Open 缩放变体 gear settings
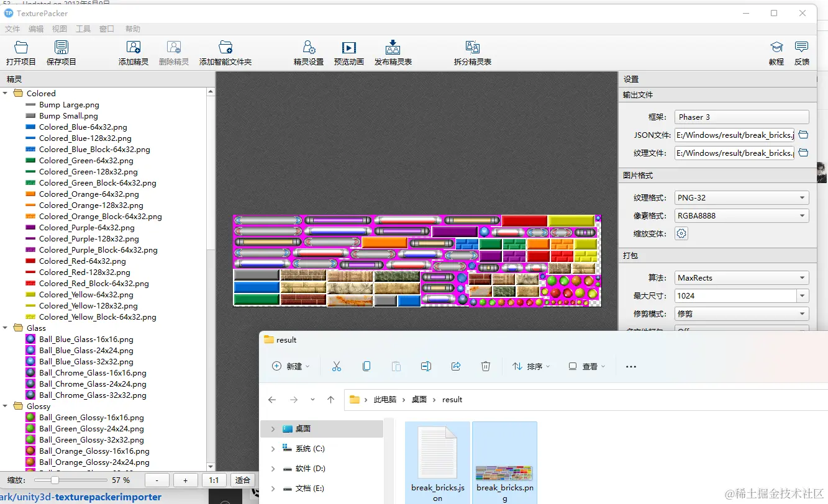The image size is (828, 504). (681, 233)
